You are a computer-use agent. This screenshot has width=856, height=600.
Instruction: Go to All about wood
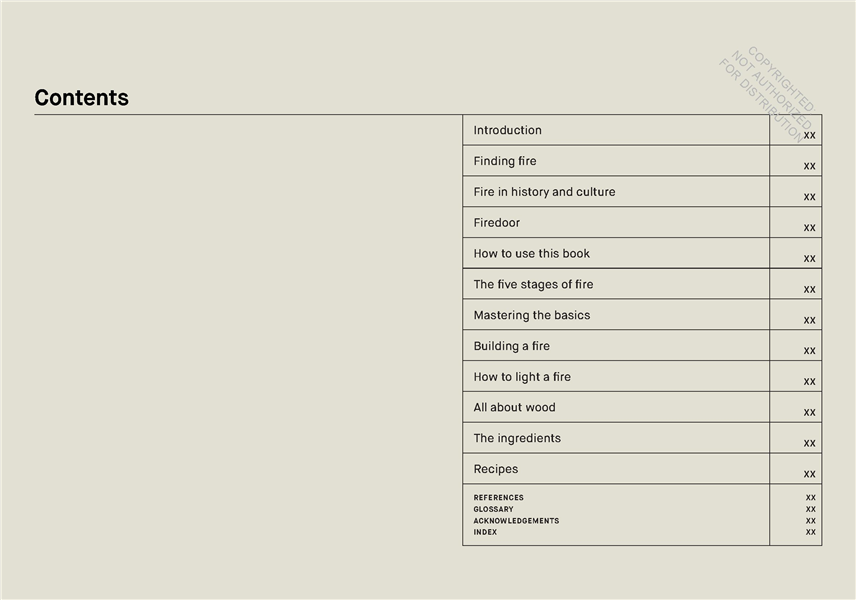514,408
